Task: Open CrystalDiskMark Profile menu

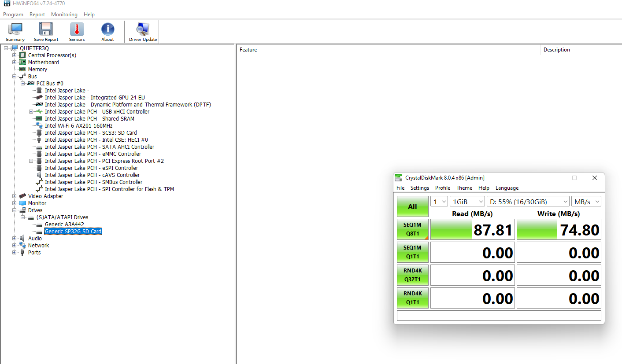Action: [x=443, y=188]
